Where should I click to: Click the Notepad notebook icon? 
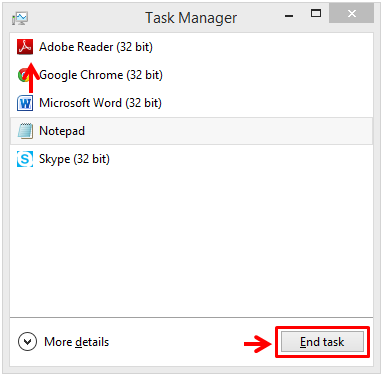click(25, 131)
